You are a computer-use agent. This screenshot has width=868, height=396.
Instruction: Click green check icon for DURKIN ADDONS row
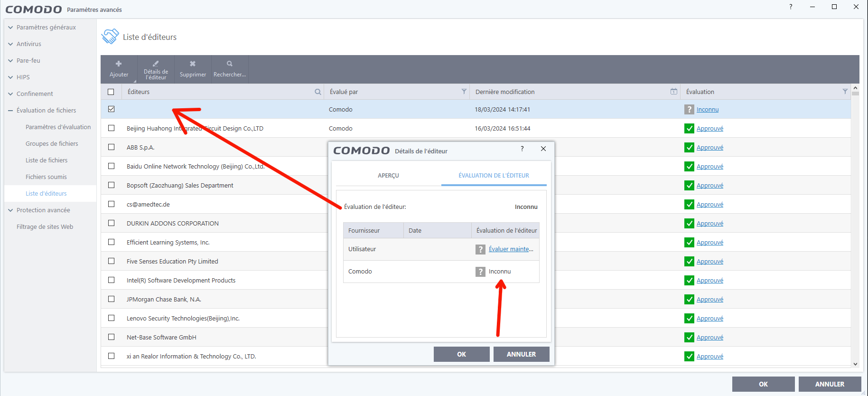coord(689,224)
